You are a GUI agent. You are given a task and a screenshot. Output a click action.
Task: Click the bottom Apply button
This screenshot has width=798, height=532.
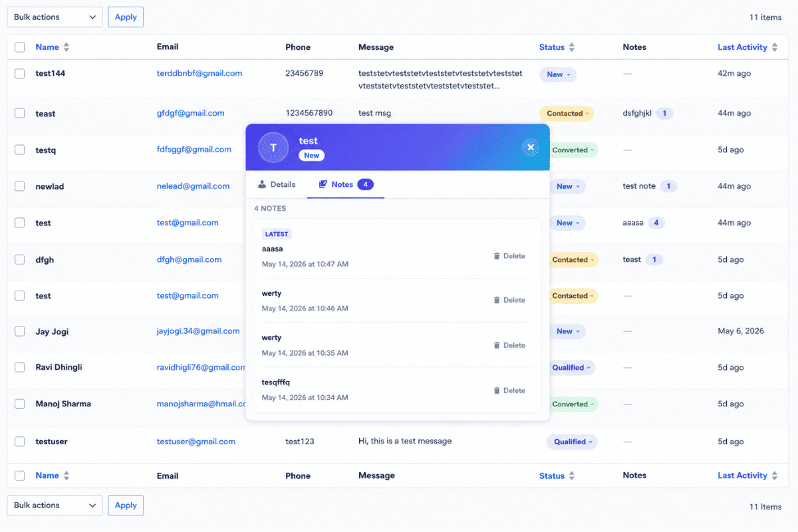pyautogui.click(x=126, y=505)
